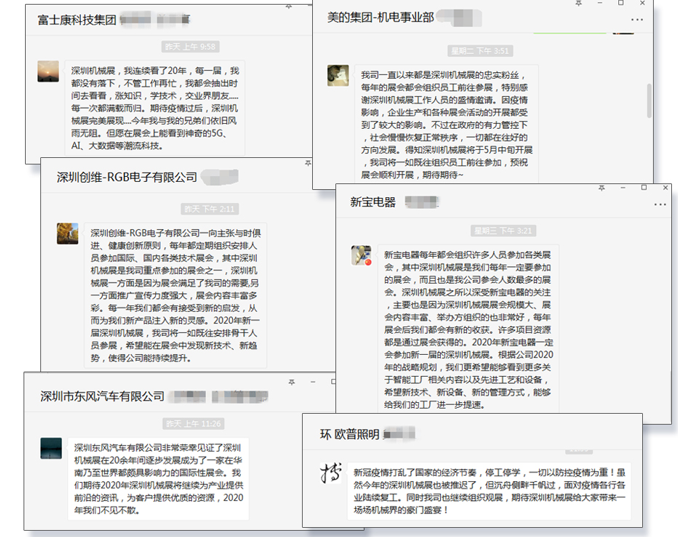Minimize the 美的集团-机电事业部 chat window
This screenshot has width=678, height=537.
click(x=600, y=3)
